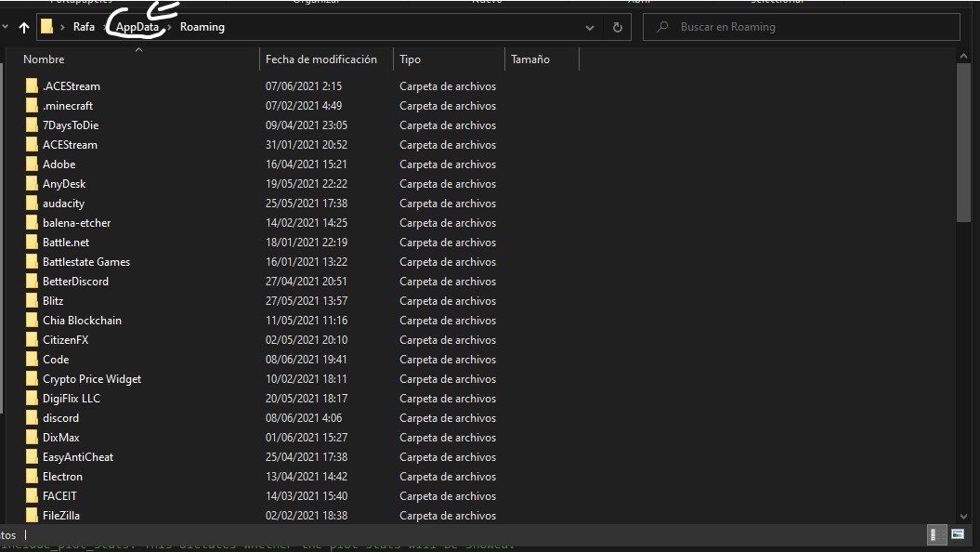This screenshot has width=980, height=552.
Task: Click date 25/05/2021 17:38 of audacity
Action: (x=307, y=204)
